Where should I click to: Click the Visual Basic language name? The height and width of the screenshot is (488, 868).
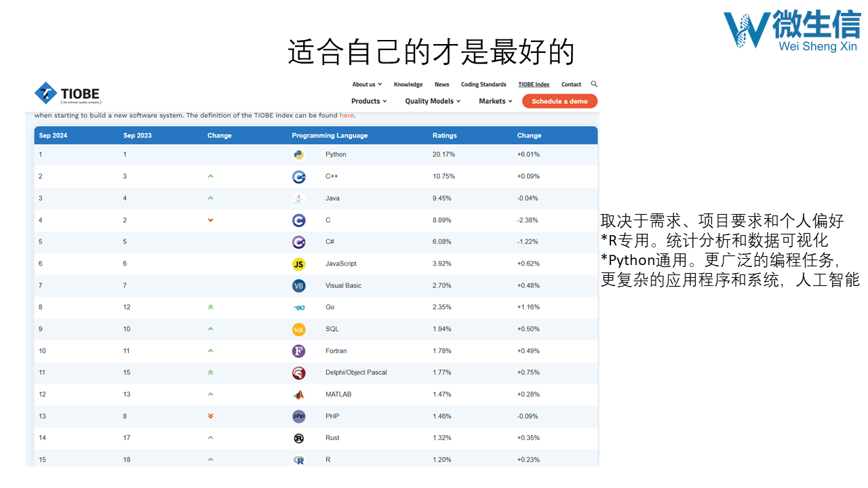point(344,285)
